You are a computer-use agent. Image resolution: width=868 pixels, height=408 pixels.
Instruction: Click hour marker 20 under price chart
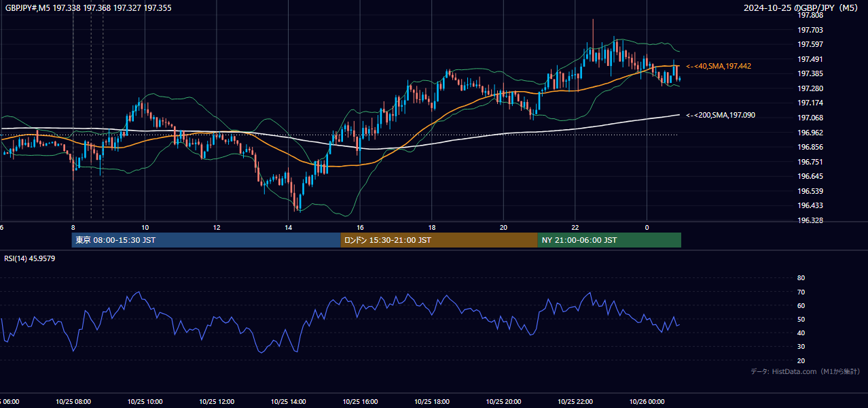pyautogui.click(x=503, y=227)
